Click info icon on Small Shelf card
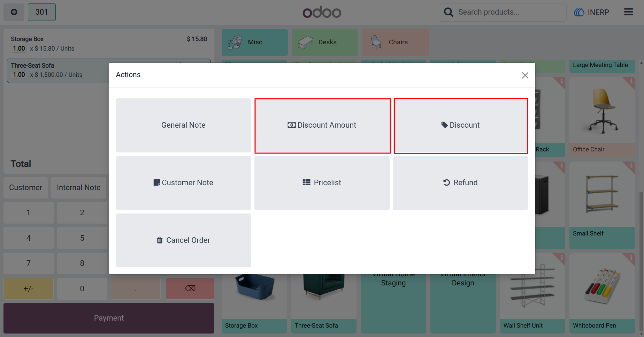 (x=631, y=166)
